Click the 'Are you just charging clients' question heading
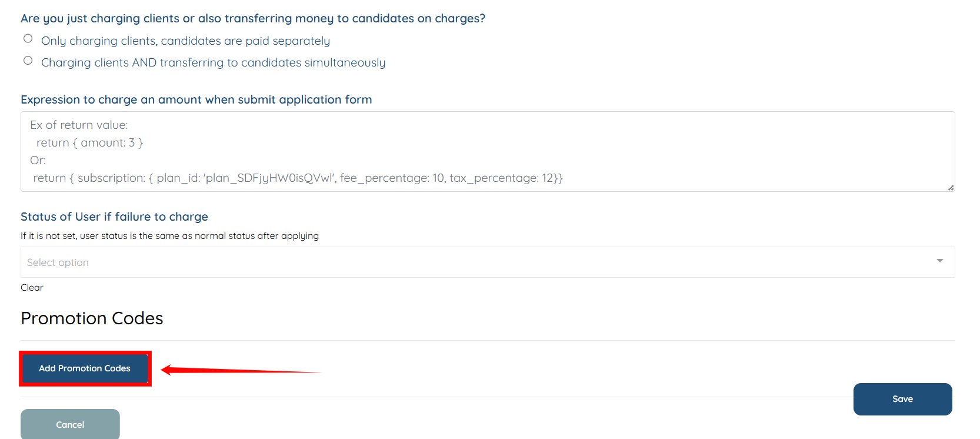The height and width of the screenshot is (439, 980). (x=253, y=18)
